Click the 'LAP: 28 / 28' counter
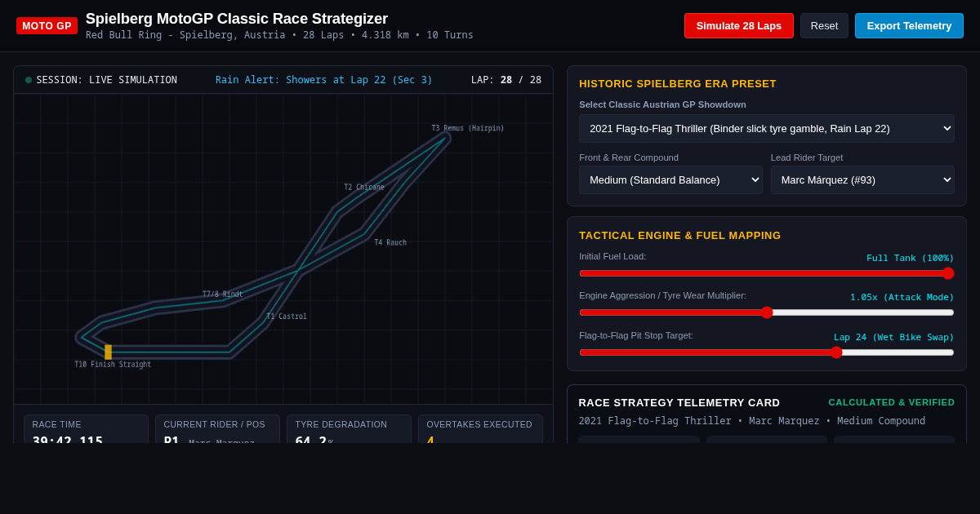The height and width of the screenshot is (514, 980). 506,80
